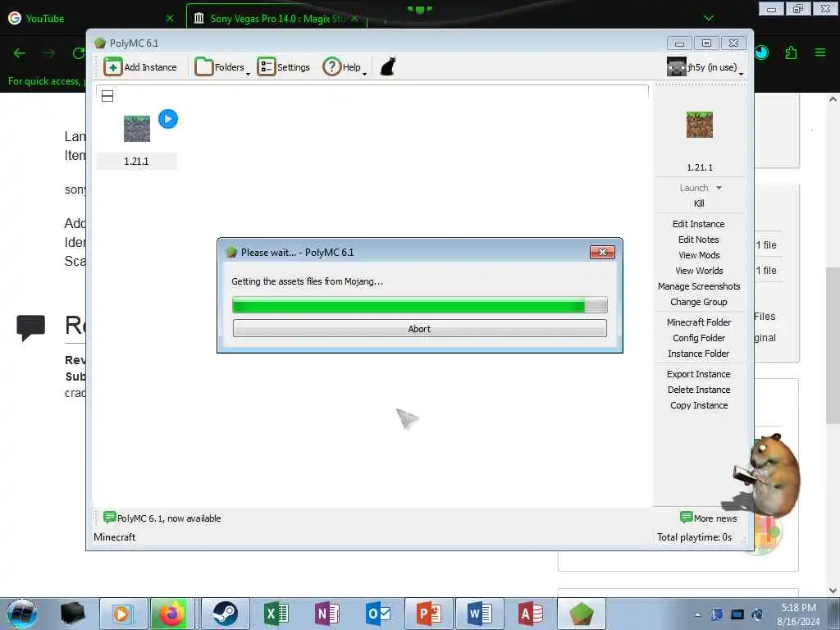
Task: Click the Add Instance toolbar button
Action: [x=140, y=67]
